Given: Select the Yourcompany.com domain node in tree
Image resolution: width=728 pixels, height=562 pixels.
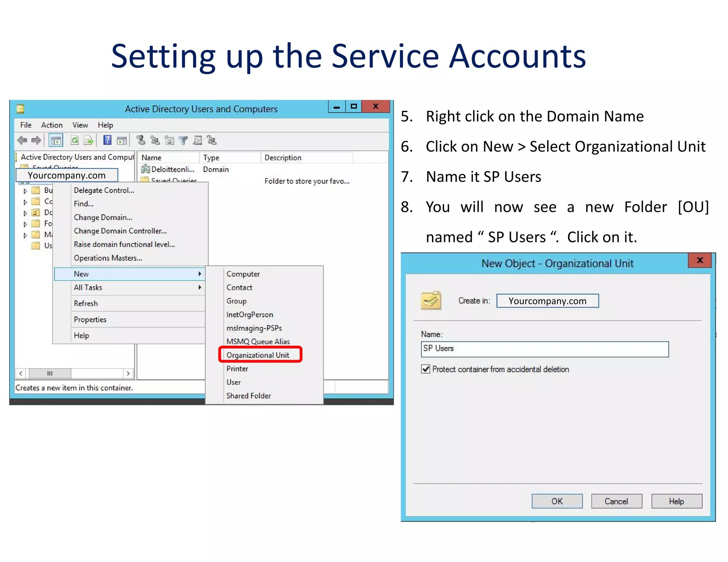Looking at the screenshot, I should [67, 175].
